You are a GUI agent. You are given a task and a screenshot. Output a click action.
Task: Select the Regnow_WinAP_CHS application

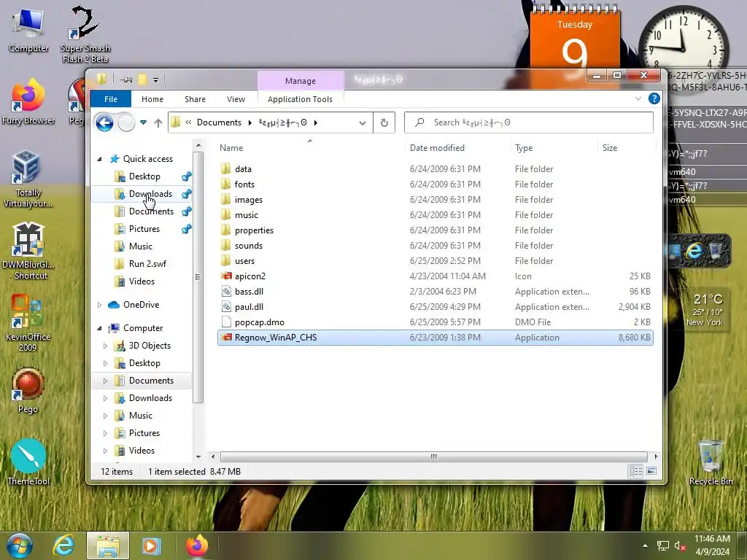(x=435, y=338)
